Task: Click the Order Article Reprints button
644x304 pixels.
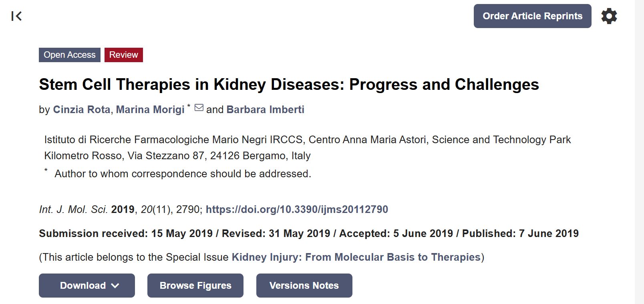Action: tap(532, 16)
